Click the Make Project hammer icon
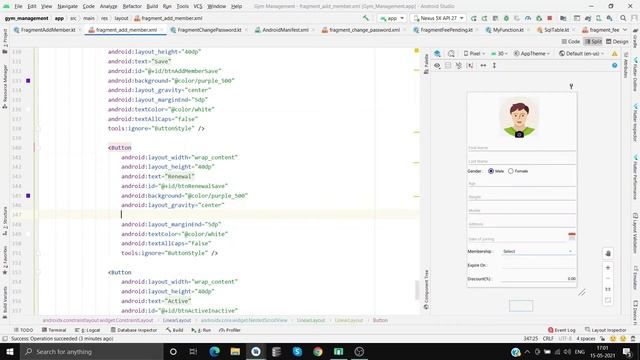The image size is (640, 360). 366,18
